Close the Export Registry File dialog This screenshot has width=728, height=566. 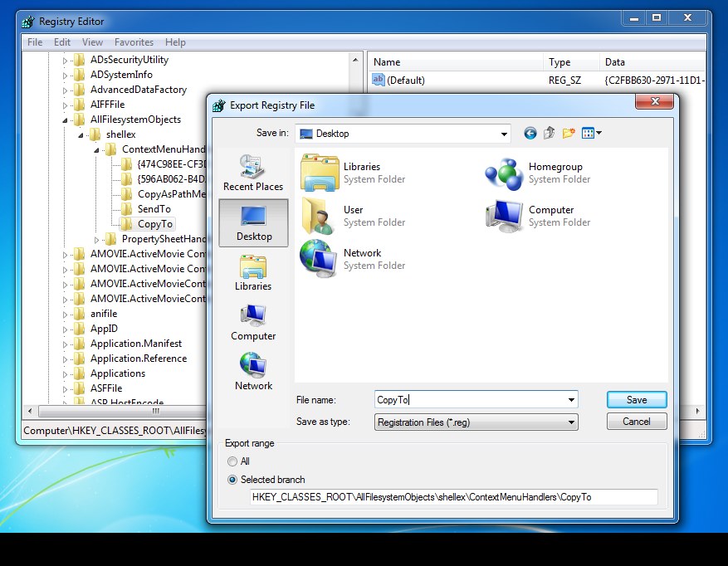(655, 101)
